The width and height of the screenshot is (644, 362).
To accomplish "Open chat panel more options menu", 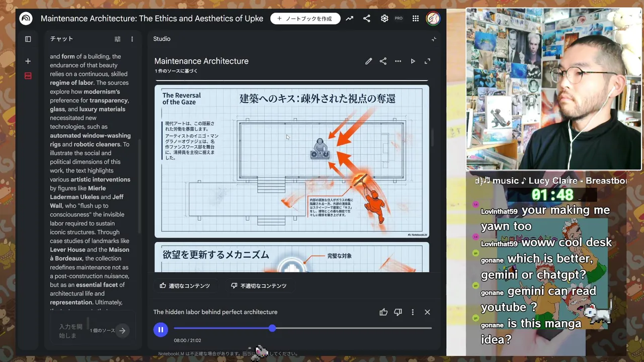I will [x=132, y=39].
